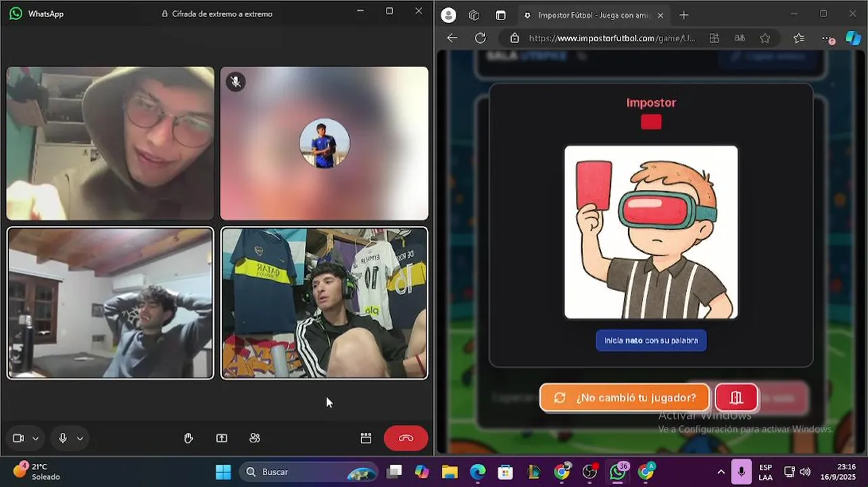The height and width of the screenshot is (487, 868).
Task: Click the impostorfutbol.com address bar
Action: coord(612,38)
